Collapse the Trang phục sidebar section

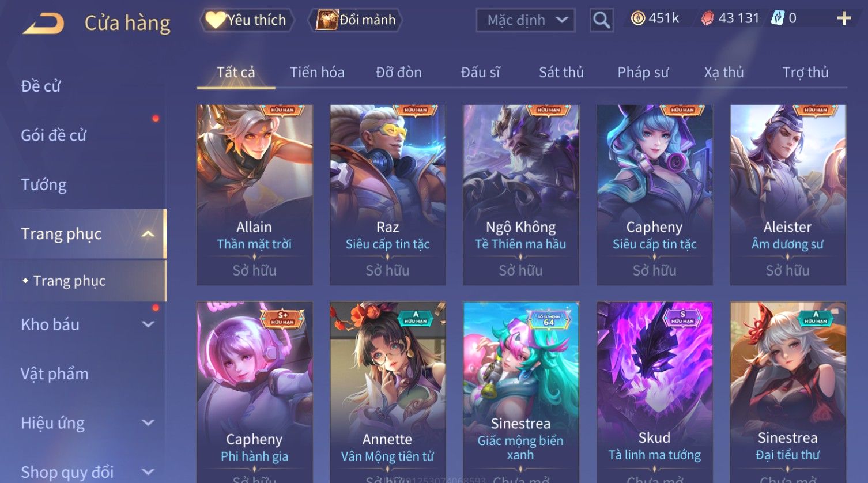[x=148, y=234]
